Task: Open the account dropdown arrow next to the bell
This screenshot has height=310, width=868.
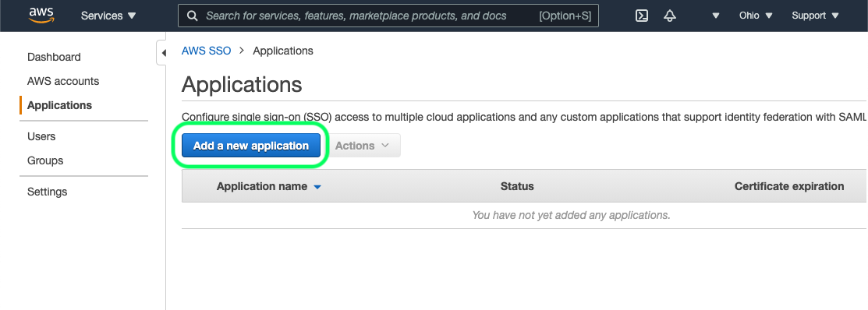Action: (715, 16)
